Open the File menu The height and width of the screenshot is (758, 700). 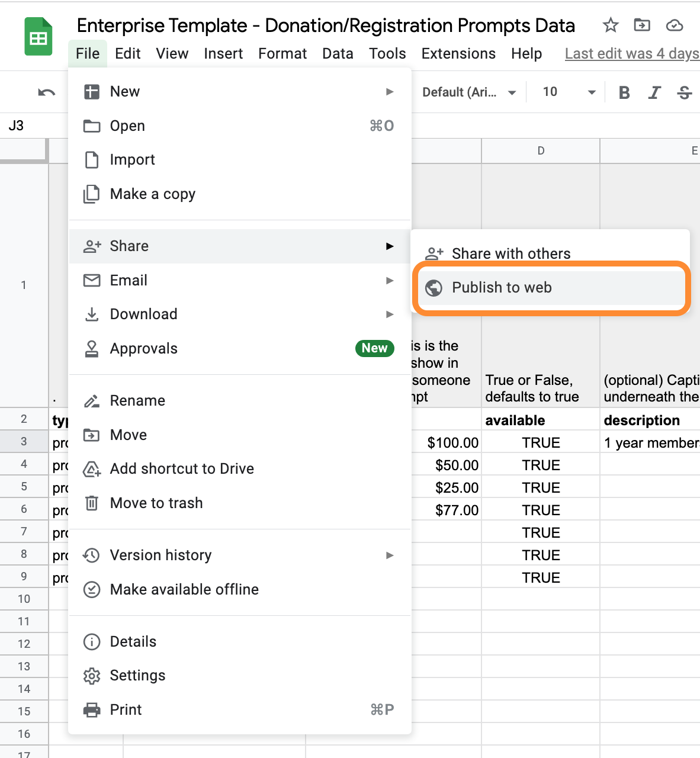coord(88,54)
